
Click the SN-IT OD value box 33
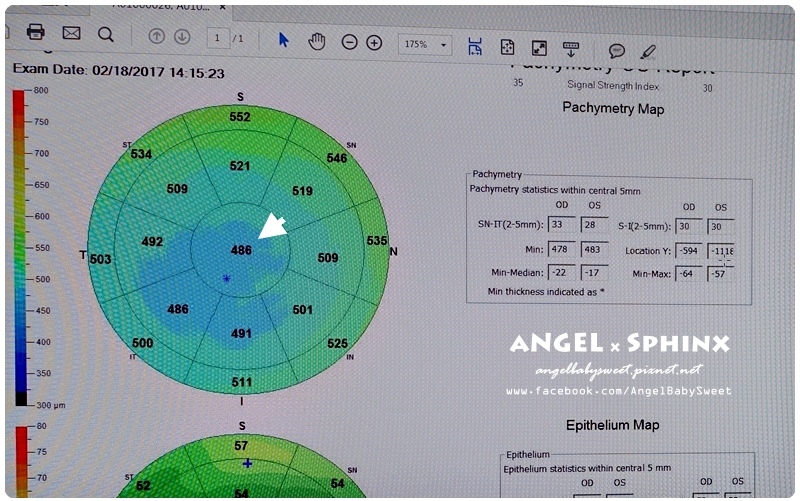pyautogui.click(x=561, y=224)
